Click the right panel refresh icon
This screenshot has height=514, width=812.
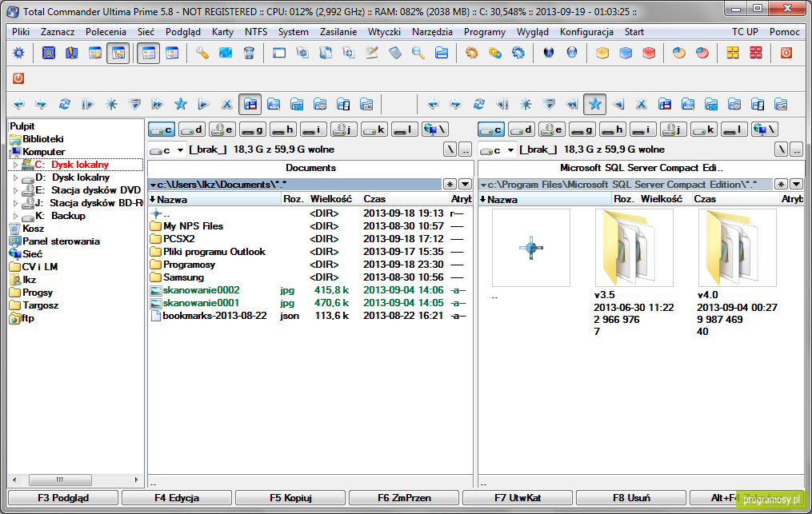[479, 105]
